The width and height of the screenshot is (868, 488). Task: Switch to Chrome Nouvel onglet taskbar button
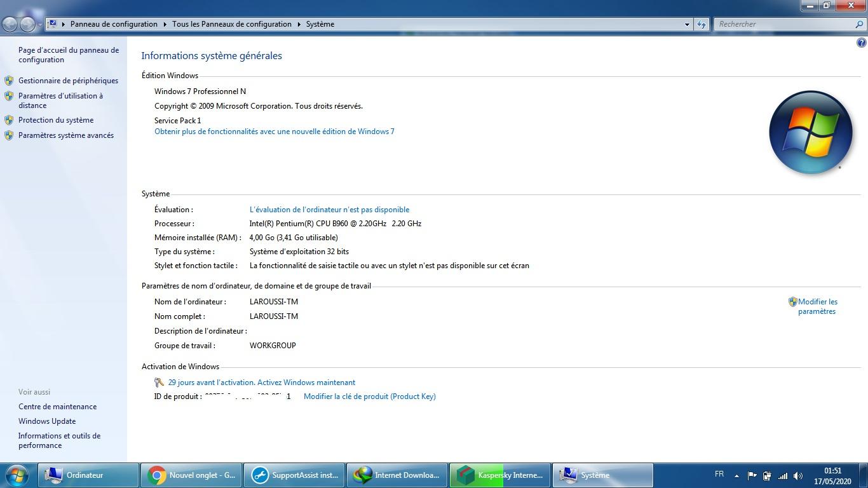pyautogui.click(x=191, y=475)
